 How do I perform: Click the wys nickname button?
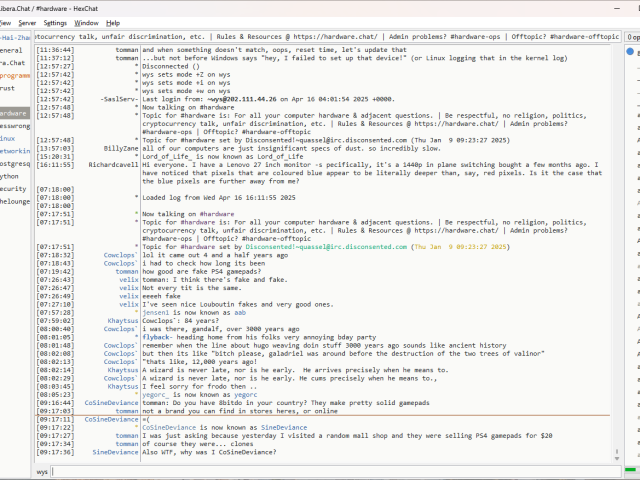(42, 470)
